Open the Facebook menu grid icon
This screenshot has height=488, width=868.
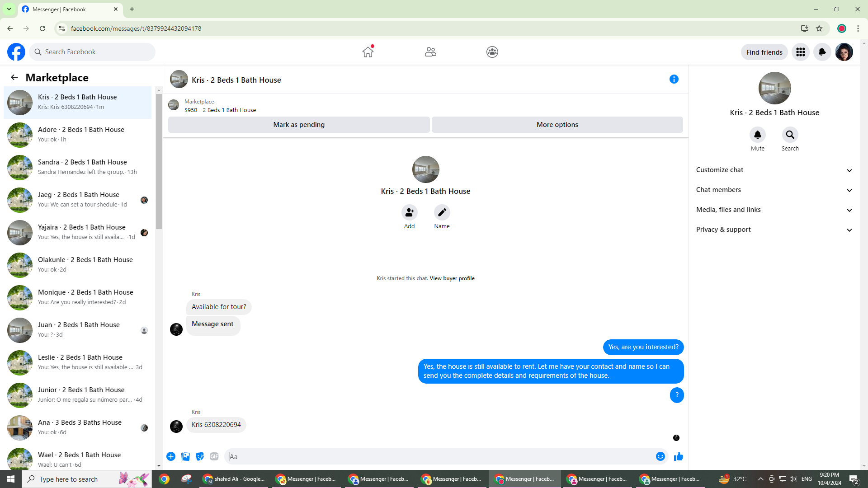[x=801, y=52]
